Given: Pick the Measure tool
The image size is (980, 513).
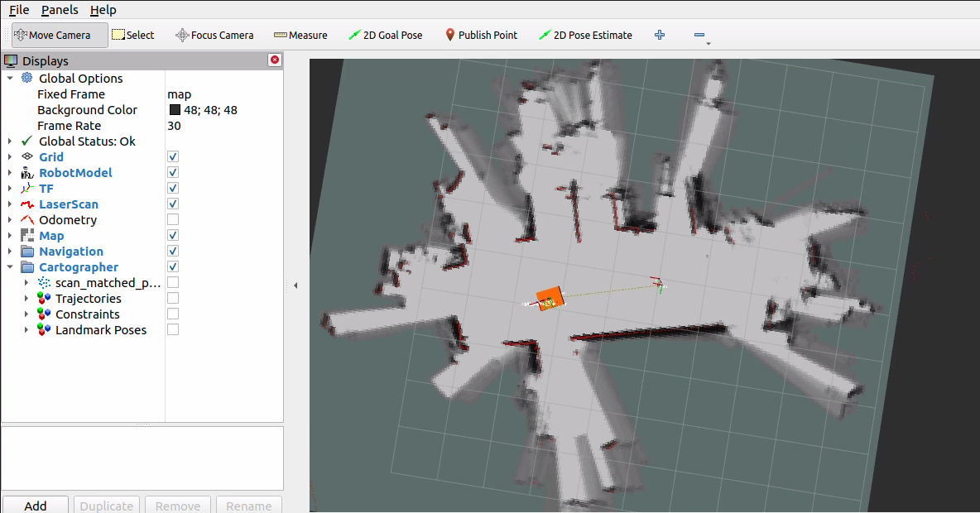Looking at the screenshot, I should (300, 35).
